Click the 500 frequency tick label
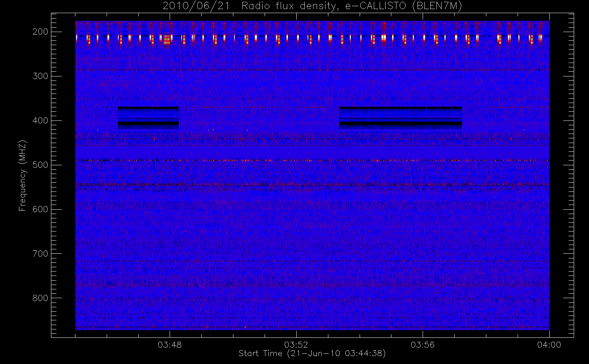Screen dimensions: 589x364 pyautogui.click(x=40, y=165)
